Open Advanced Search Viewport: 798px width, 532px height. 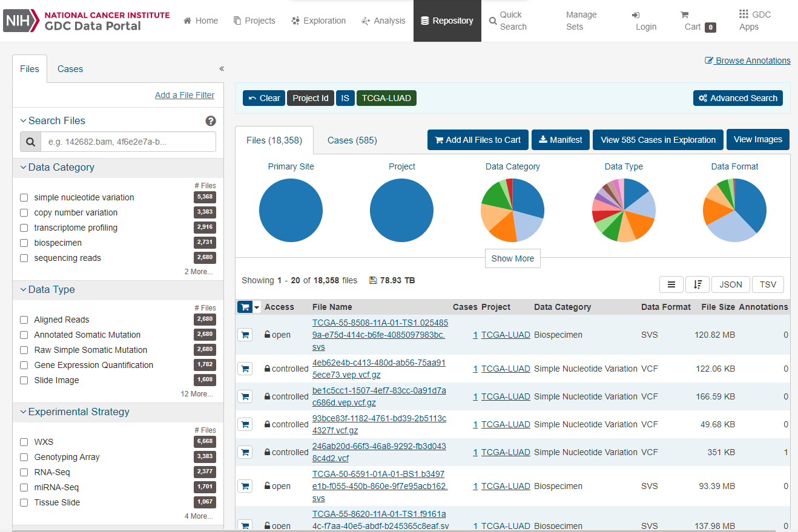738,98
